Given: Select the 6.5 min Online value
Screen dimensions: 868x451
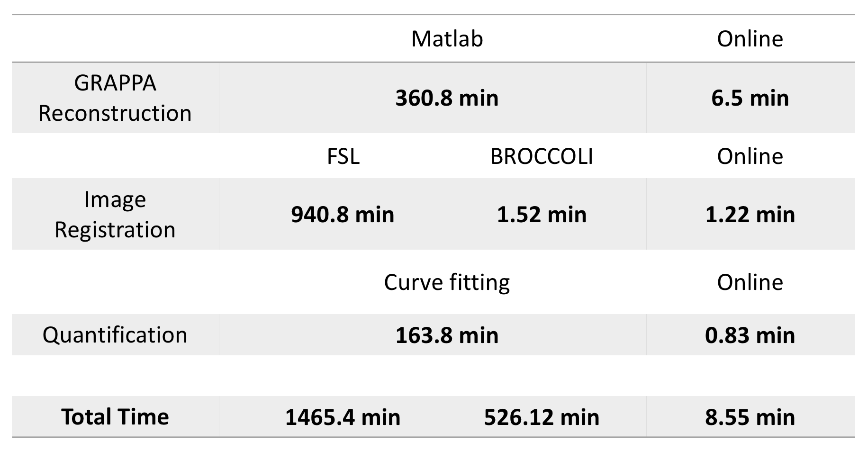Looking at the screenshot, I should [x=750, y=98].
